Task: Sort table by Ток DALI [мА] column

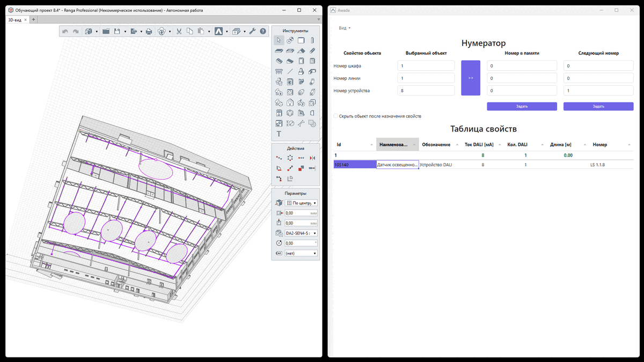Action: coord(483,145)
